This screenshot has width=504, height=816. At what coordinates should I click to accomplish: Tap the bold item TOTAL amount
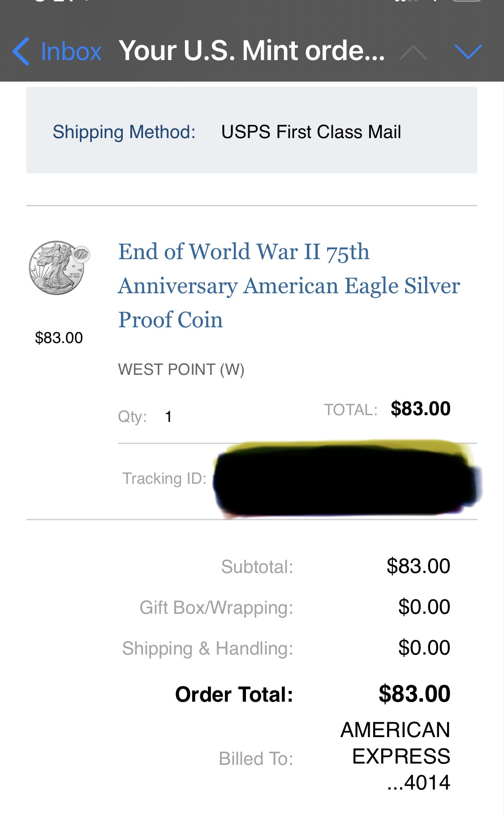pyautogui.click(x=420, y=409)
